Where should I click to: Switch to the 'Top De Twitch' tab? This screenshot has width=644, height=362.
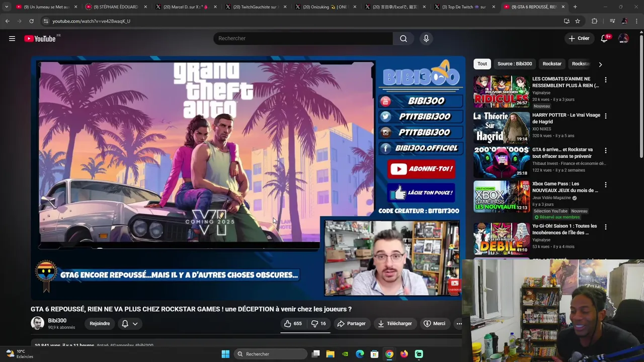point(464,7)
